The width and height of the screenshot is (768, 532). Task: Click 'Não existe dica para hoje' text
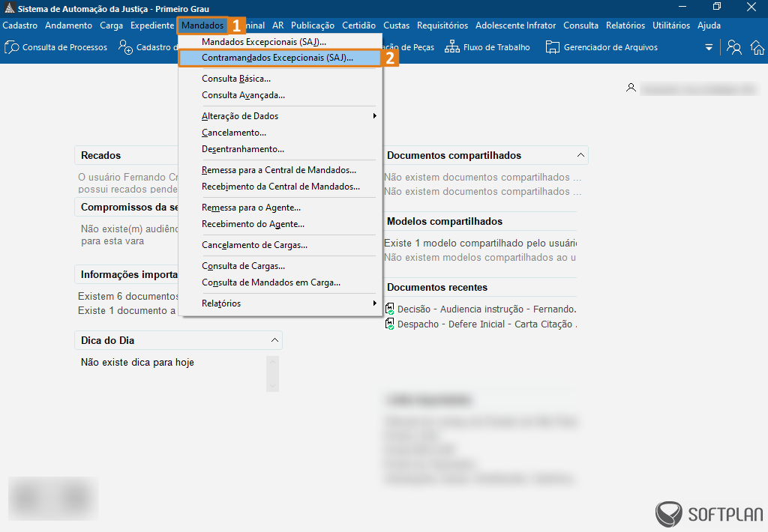[x=138, y=363]
